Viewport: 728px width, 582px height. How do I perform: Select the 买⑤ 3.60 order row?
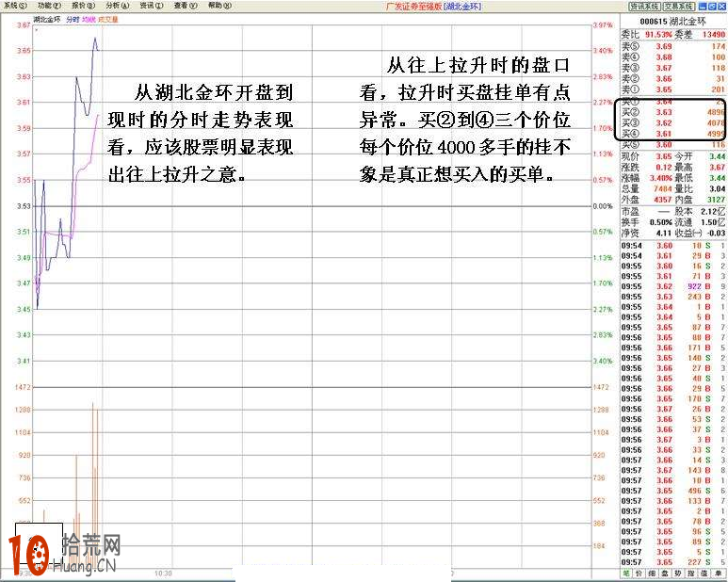pos(673,145)
